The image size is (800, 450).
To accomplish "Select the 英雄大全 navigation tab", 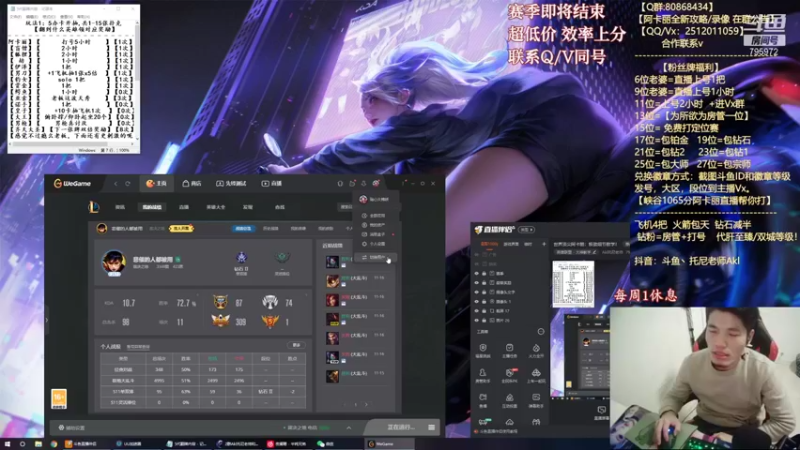I will click(x=216, y=207).
